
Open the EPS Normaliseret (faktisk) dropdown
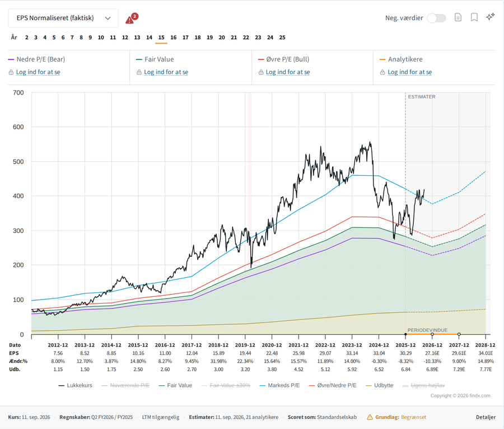(x=63, y=18)
